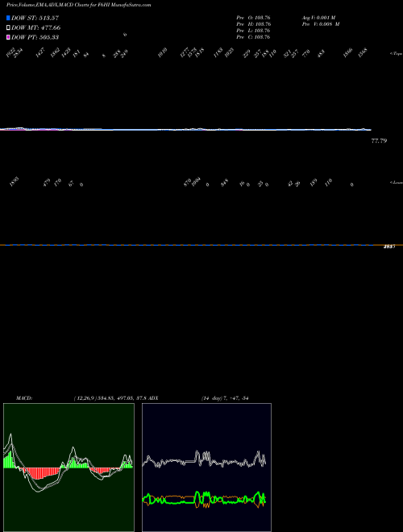Select the 'DOW ST: 513.57' legend label
The image size is (403, 532).
[x=35, y=18]
